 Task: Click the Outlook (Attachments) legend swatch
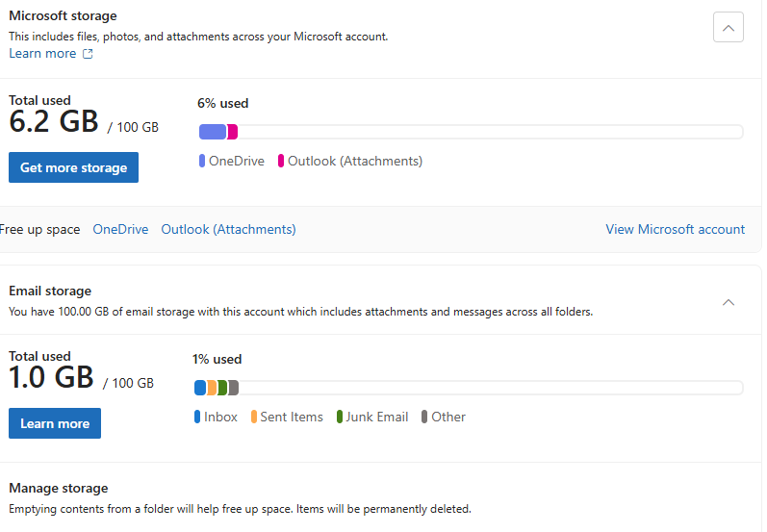point(281,161)
